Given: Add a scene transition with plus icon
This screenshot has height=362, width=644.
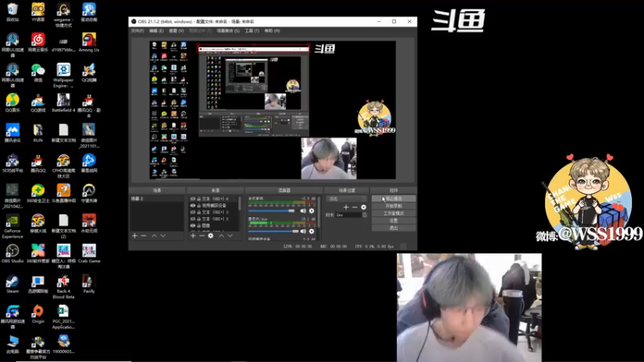Looking at the screenshot, I should click(x=346, y=208).
